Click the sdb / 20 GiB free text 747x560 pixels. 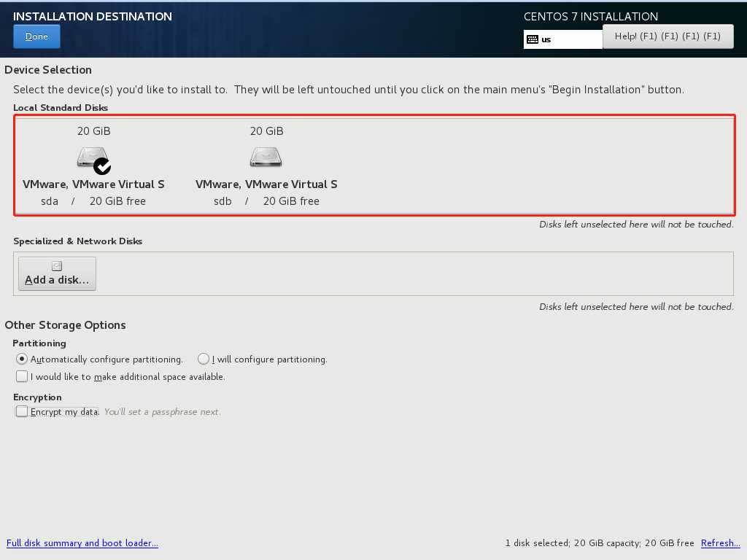[266, 201]
